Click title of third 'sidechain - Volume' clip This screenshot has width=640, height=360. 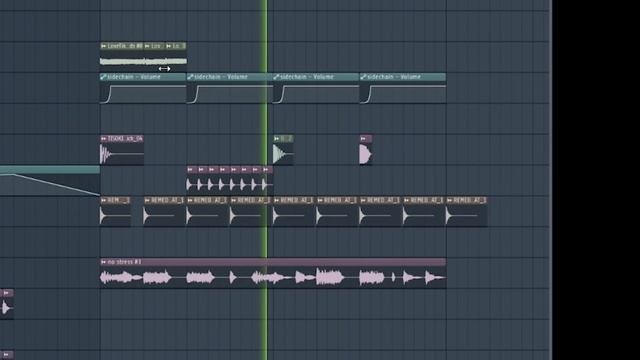(x=307, y=77)
